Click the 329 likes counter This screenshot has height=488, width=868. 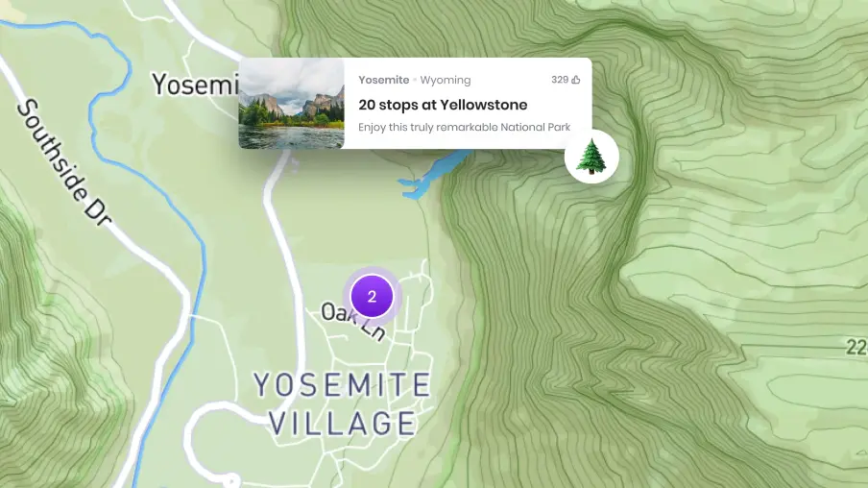560,80
